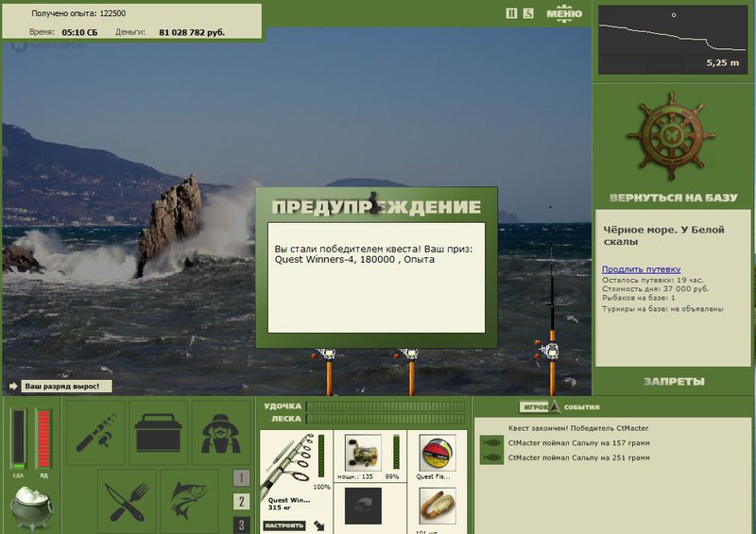Click the Получено опыта: 122500 text

pyautogui.click(x=78, y=13)
